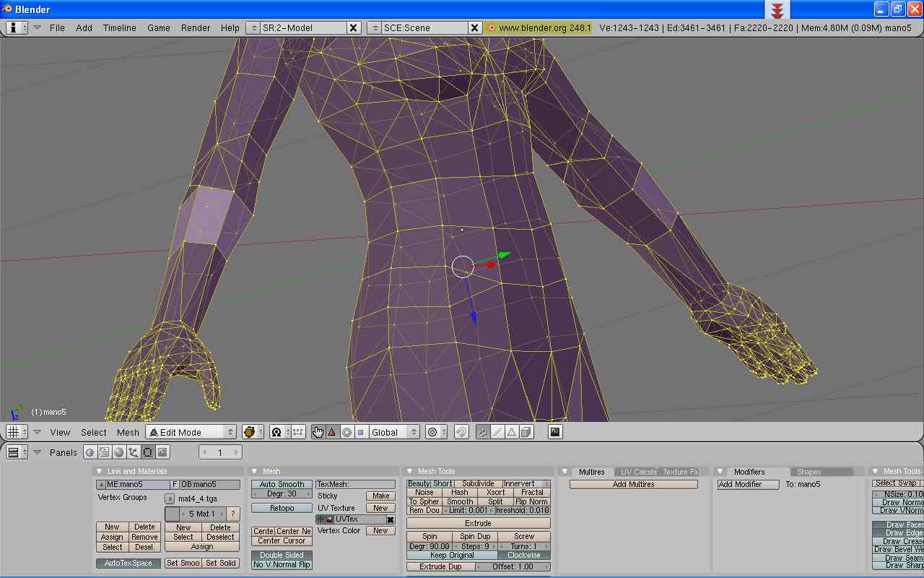Toggle the snap magnet icon
Viewport: 924px width, 578px height.
(x=461, y=432)
